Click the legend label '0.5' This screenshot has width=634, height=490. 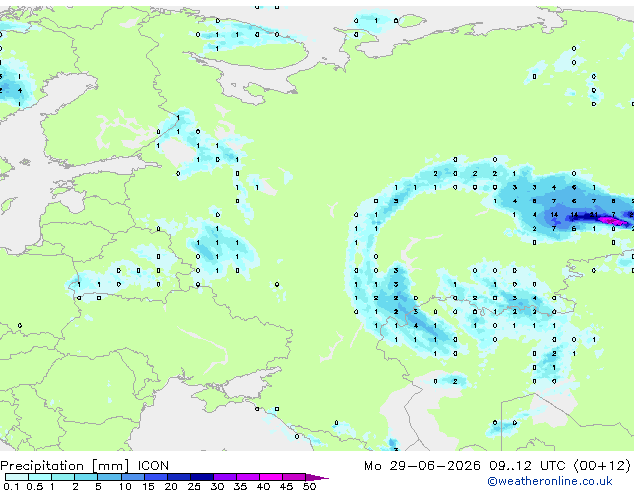pyautogui.click(x=35, y=486)
